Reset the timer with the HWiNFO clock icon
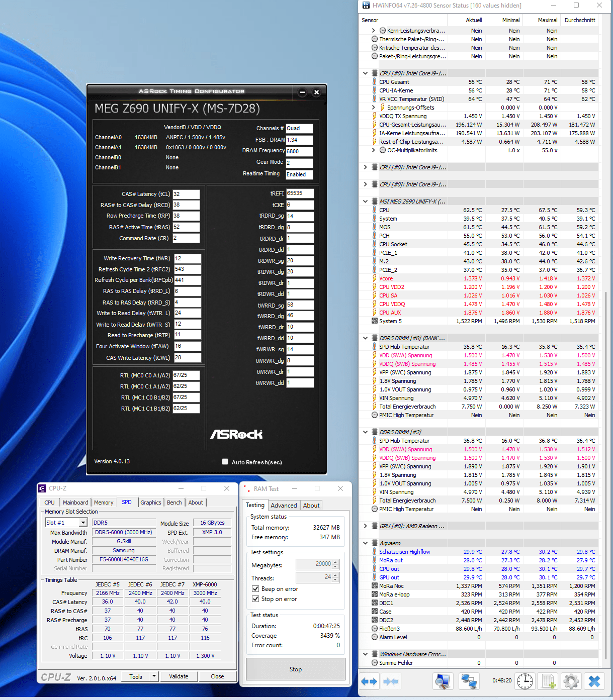This screenshot has height=700, width=613. pos(525,681)
